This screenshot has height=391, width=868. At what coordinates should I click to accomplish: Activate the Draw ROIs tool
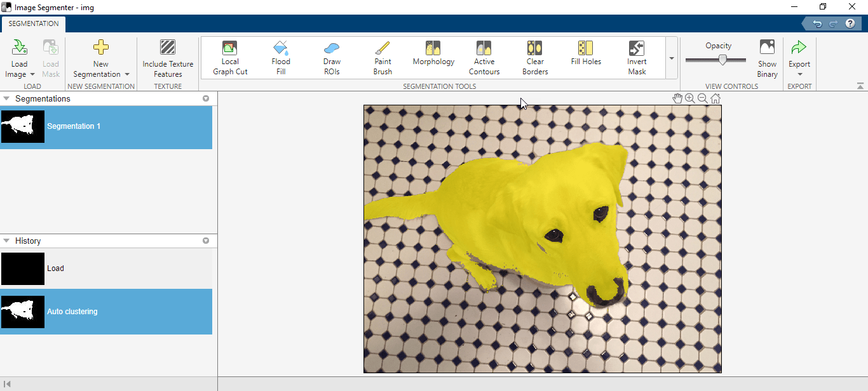(332, 57)
